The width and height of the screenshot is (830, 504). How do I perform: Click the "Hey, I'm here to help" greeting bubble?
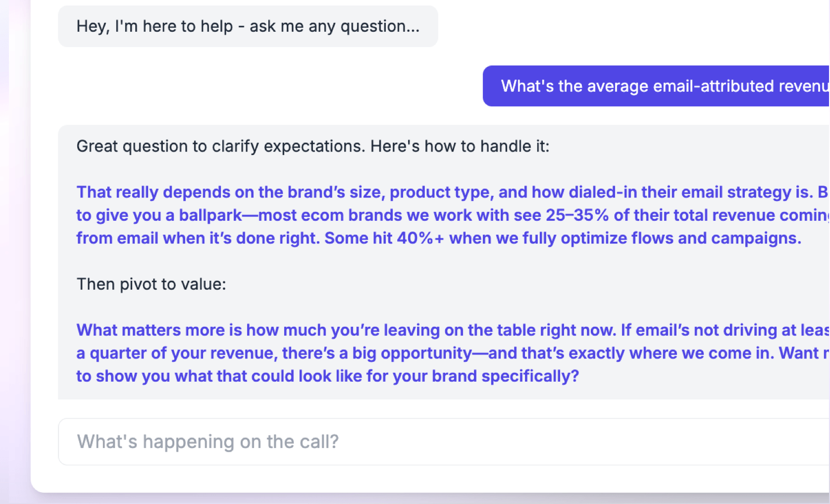tap(247, 26)
